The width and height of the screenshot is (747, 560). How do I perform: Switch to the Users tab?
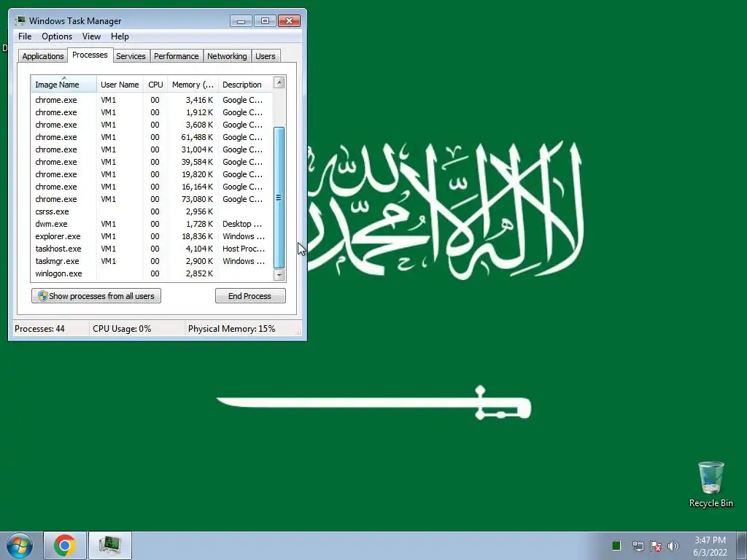(266, 56)
